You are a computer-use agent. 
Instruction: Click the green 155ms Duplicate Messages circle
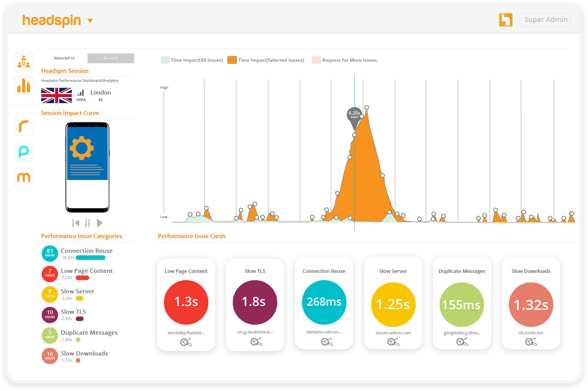(x=462, y=305)
